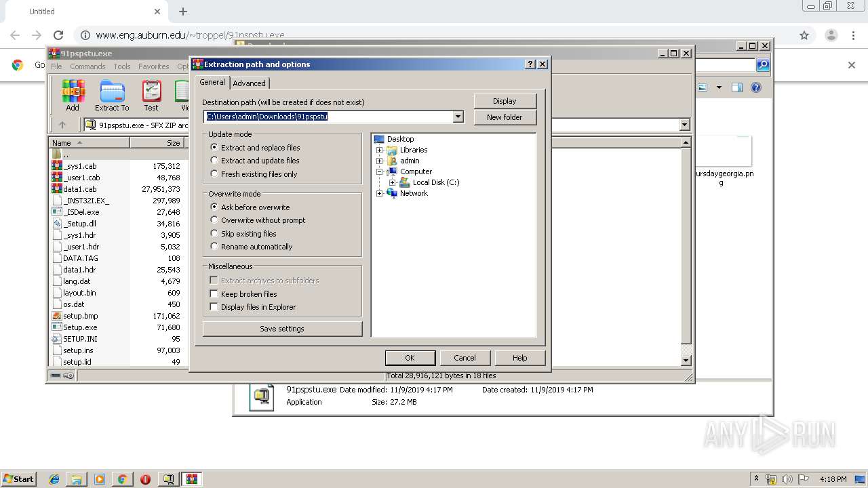Click the volume icon in system tray
The image size is (868, 488).
[787, 479]
